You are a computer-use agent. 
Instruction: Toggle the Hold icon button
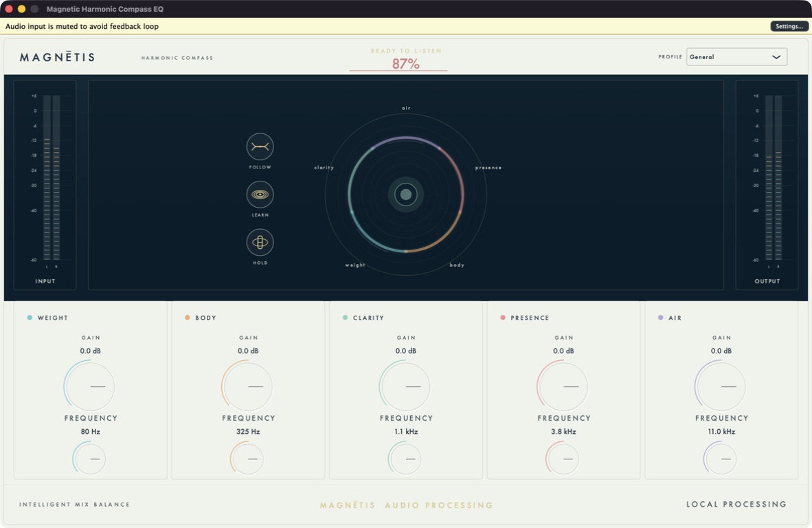(260, 242)
